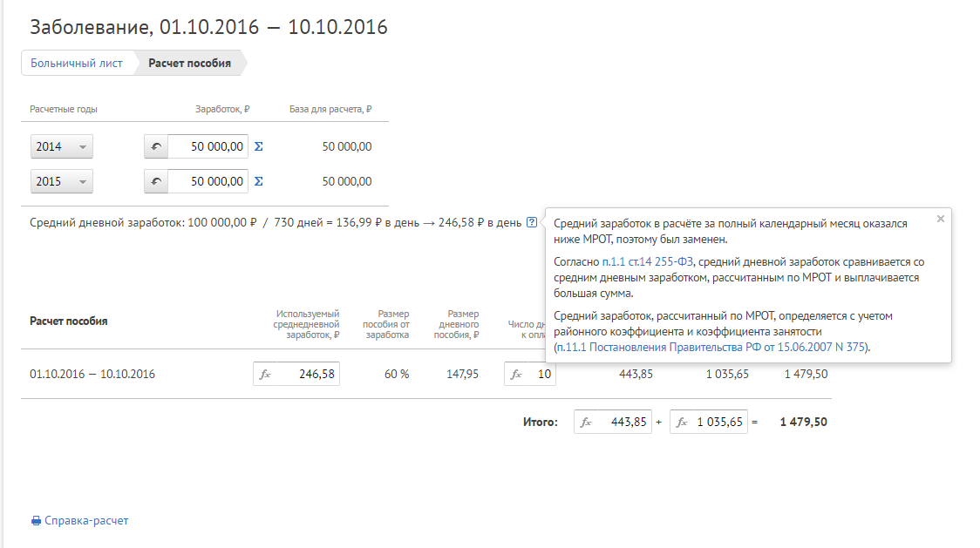This screenshot has height=548, width=980.
Task: Switch to the Больничный лист tab
Action: point(77,63)
